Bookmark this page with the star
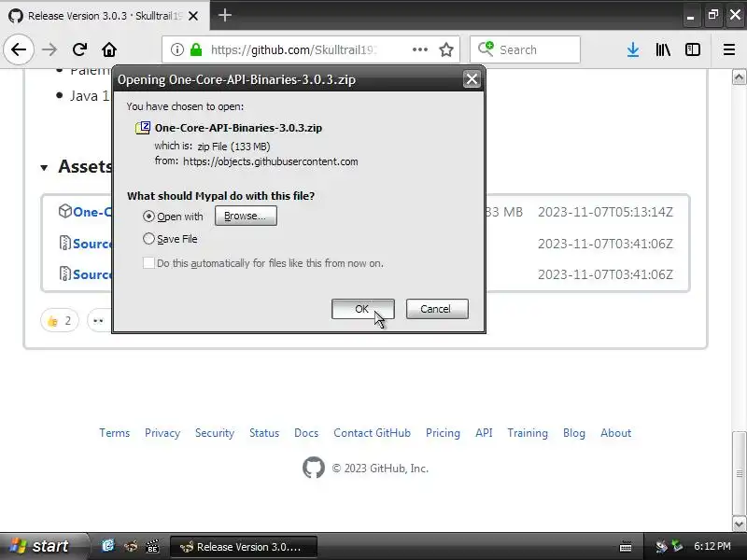The image size is (747, 560). [446, 49]
